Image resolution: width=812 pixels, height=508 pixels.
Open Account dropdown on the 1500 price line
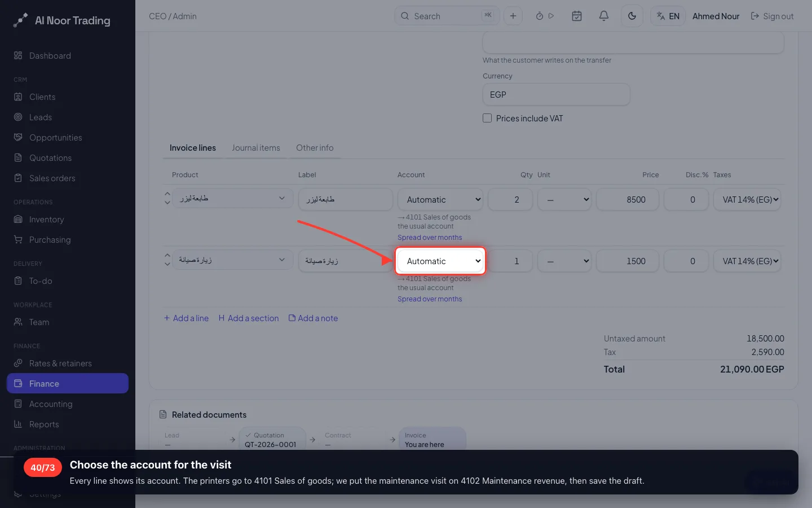pos(440,261)
